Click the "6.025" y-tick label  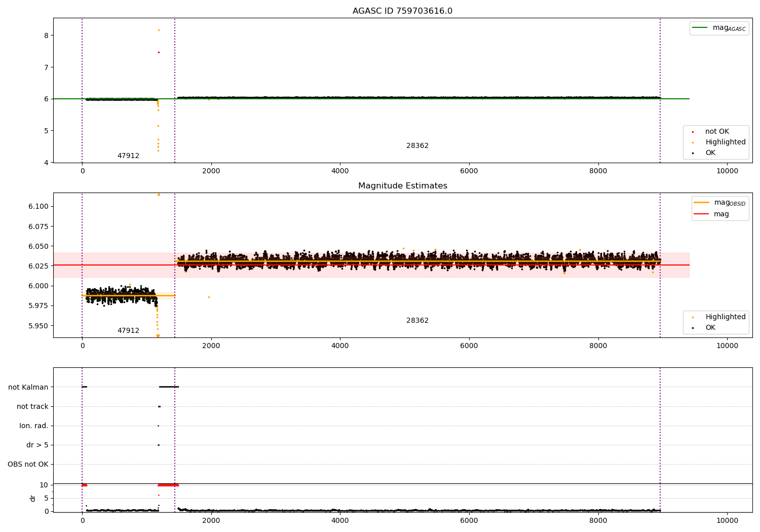[39, 266]
